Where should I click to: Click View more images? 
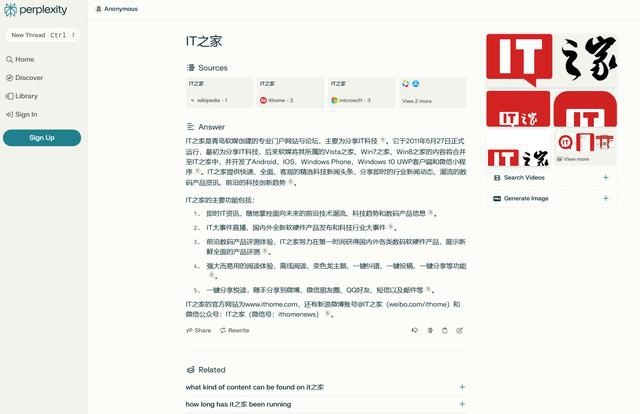click(585, 148)
